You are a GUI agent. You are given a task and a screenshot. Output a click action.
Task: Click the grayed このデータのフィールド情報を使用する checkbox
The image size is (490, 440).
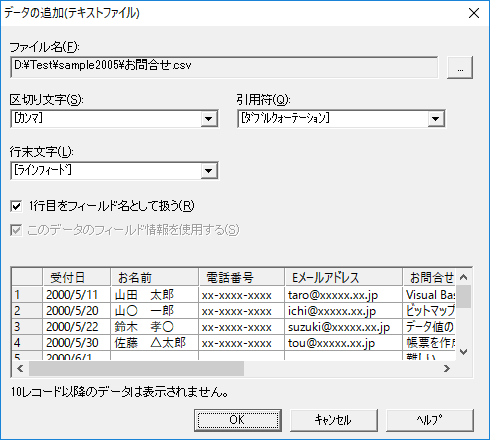pos(16,230)
